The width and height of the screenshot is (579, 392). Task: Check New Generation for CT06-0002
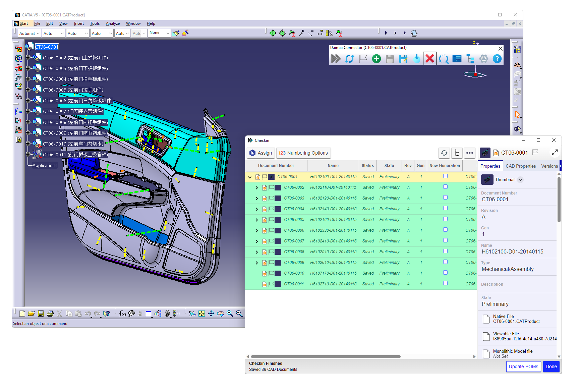pyautogui.click(x=445, y=187)
